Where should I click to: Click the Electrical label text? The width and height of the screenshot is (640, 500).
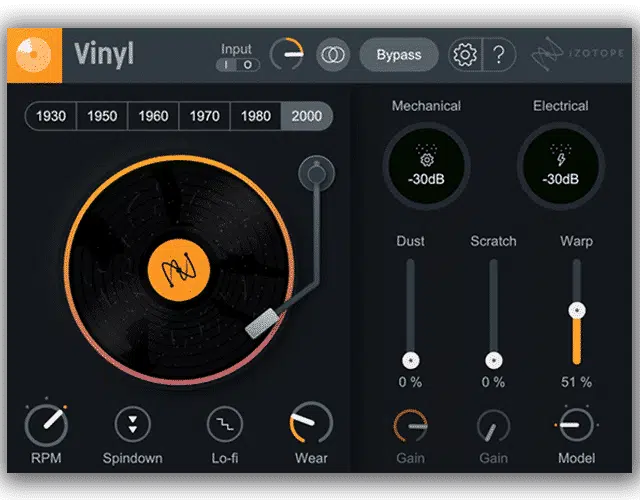pos(561,106)
